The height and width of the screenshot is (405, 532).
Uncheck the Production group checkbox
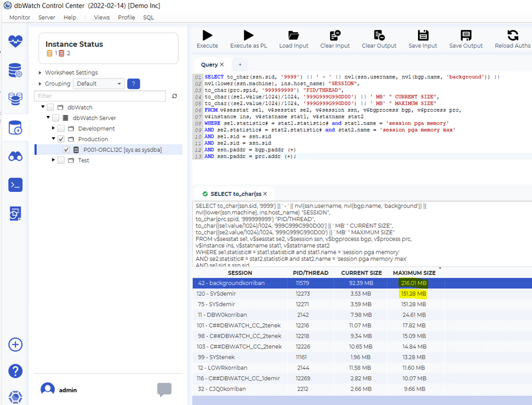pos(61,139)
